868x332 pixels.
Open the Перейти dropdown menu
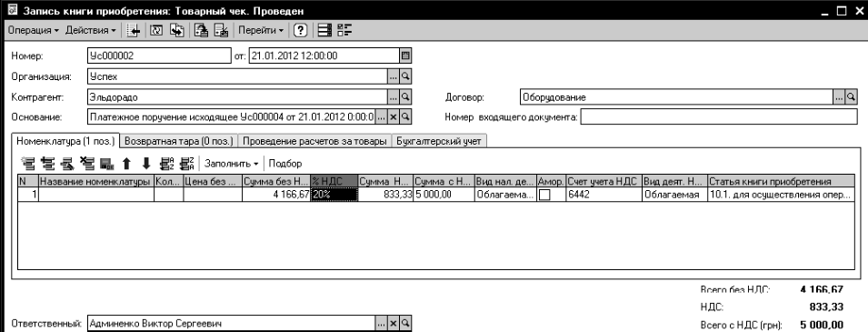(261, 31)
